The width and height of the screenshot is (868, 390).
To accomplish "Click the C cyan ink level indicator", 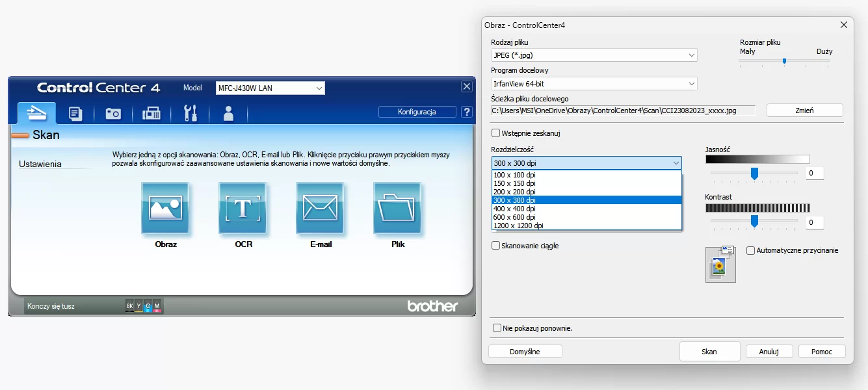I will tap(148, 305).
